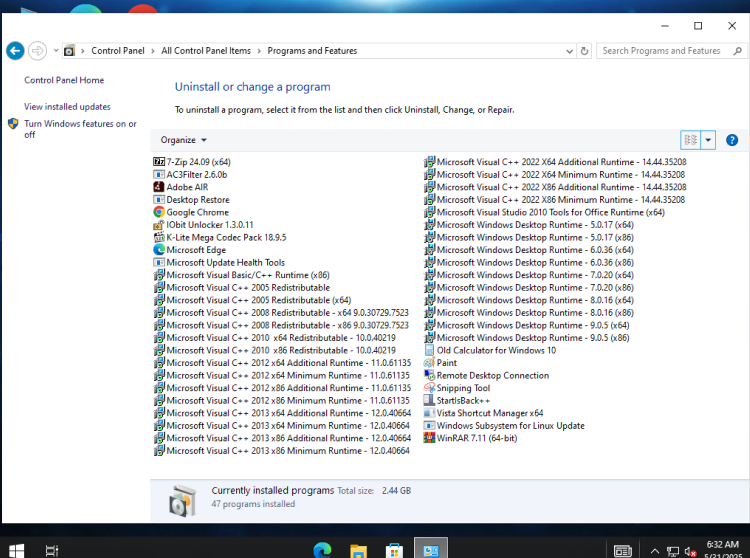Click the Programs and Features breadcrumb
Viewport: 750px width, 558px height.
coord(312,51)
